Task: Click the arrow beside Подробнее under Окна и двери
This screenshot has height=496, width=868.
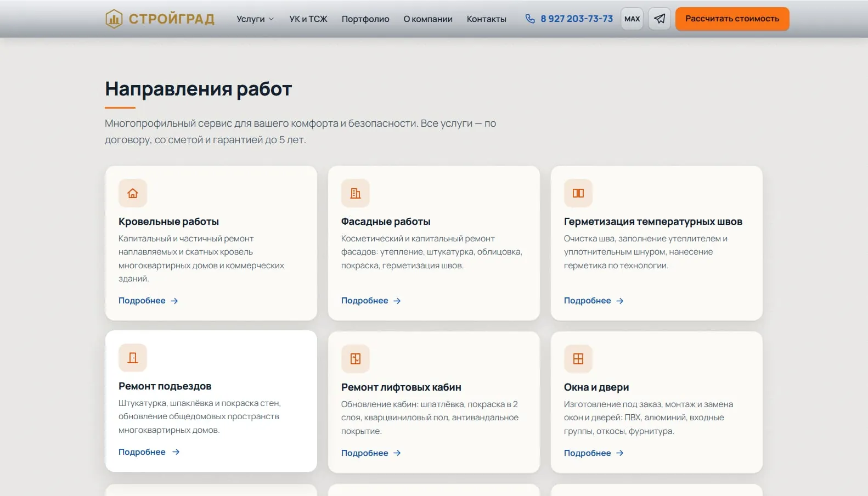Action: 620,453
